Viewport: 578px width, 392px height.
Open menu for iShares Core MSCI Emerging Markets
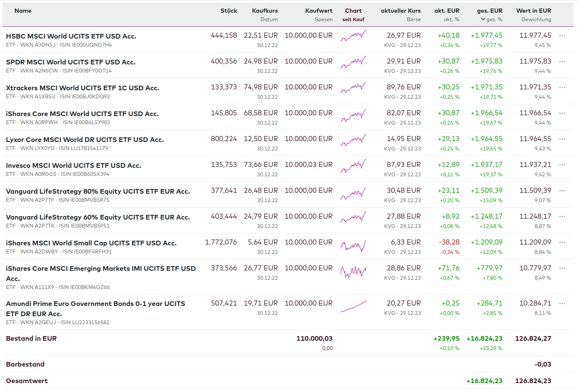(562, 268)
